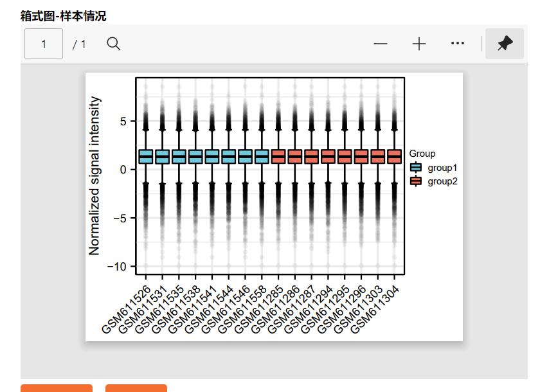Click the left orange button below the viewer
This screenshot has height=392, width=540.
[x=57, y=388]
